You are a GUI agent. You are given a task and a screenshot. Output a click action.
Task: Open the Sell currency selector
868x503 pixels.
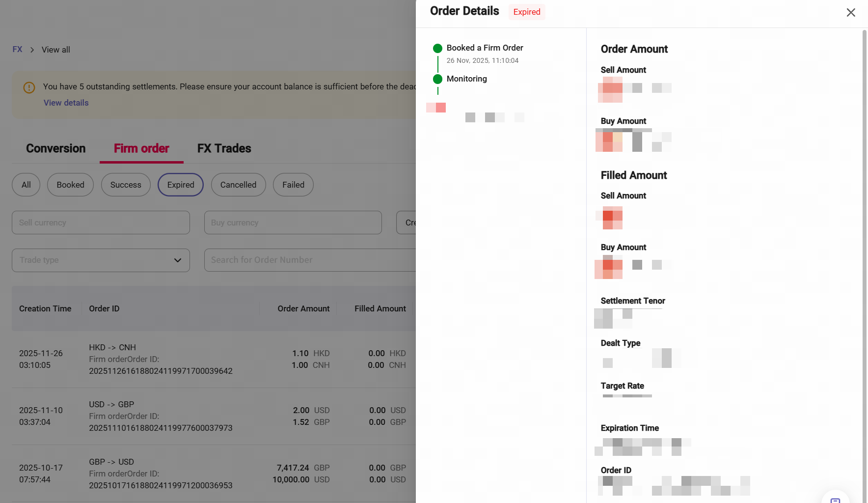(101, 223)
